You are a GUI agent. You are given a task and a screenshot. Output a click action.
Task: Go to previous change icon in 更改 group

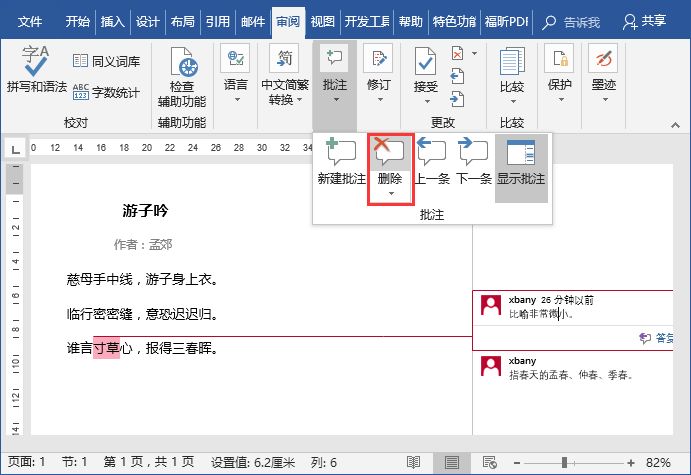(457, 76)
